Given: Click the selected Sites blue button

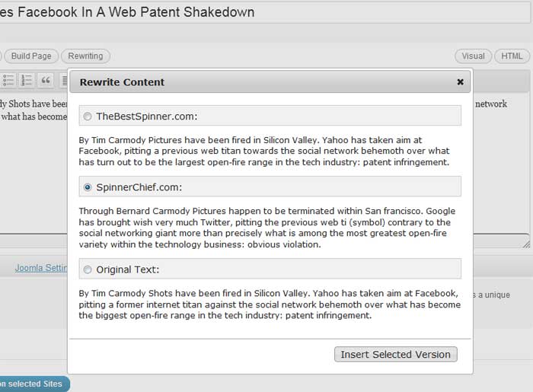Looking at the screenshot, I should pyautogui.click(x=33, y=384).
